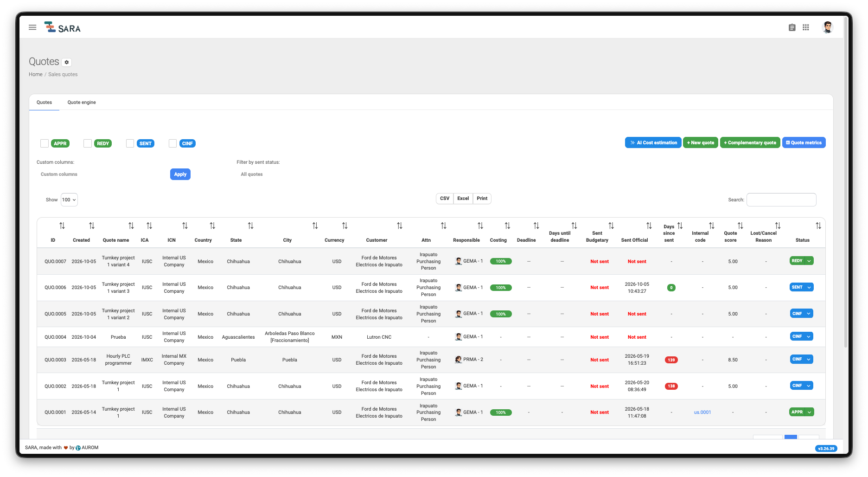The image size is (868, 477).
Task: Click the SARA logo
Action: [x=63, y=27]
